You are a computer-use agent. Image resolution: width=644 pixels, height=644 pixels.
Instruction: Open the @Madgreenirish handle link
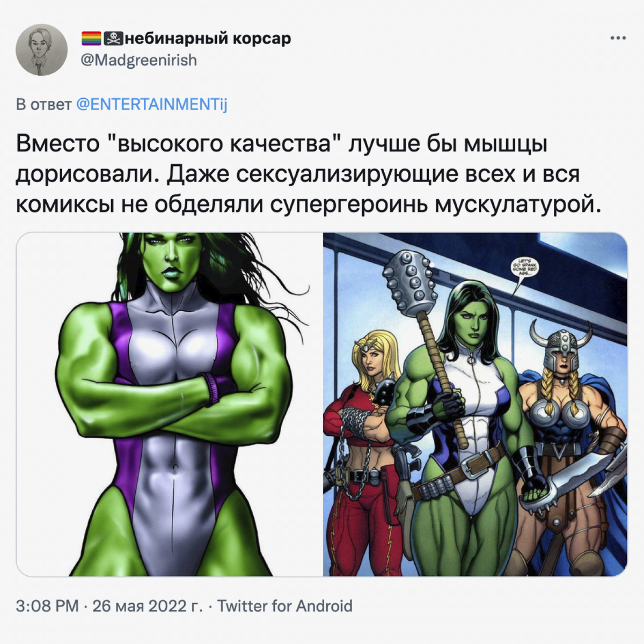coord(139,60)
